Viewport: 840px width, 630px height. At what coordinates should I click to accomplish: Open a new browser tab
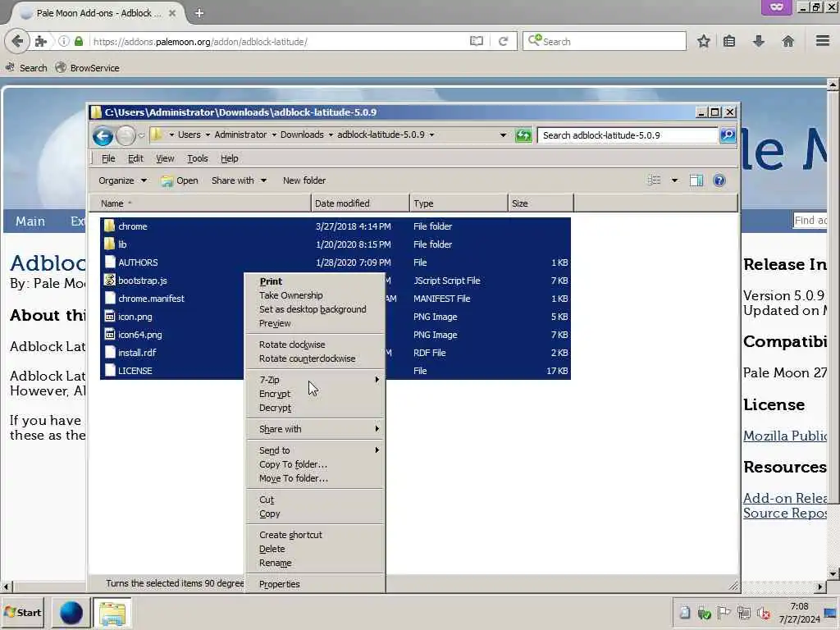[x=199, y=13]
